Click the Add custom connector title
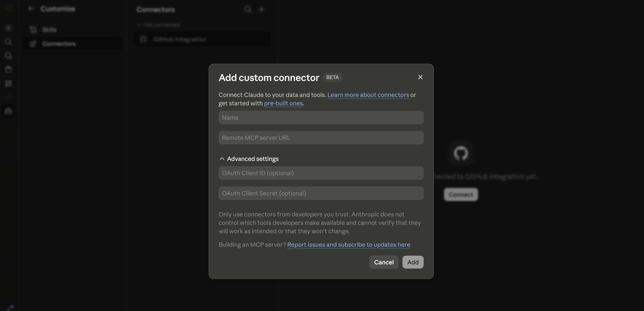 [269, 78]
